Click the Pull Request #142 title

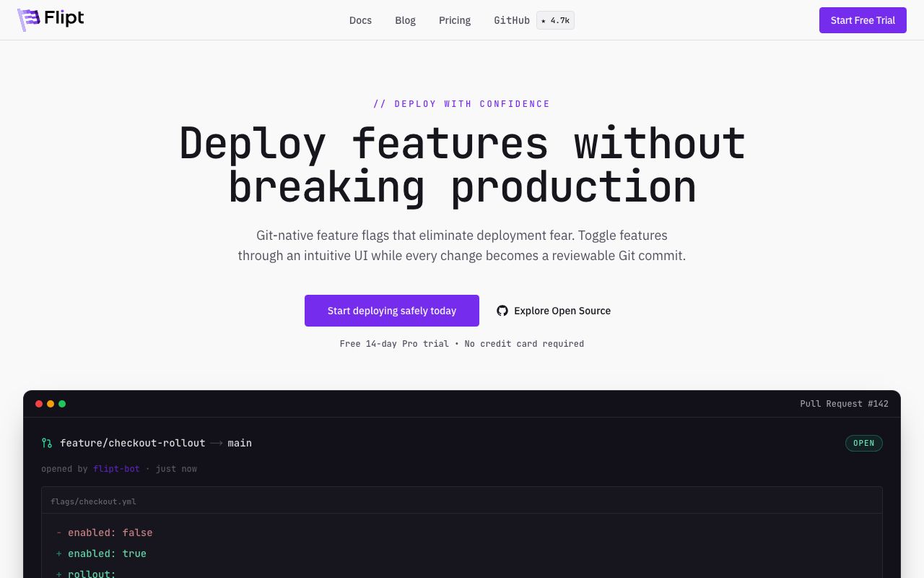[845, 404]
